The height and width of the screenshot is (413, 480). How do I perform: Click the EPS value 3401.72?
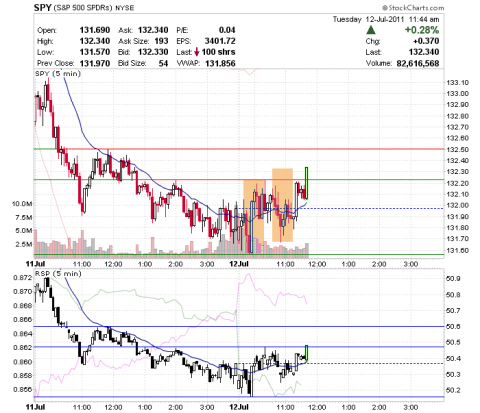220,41
